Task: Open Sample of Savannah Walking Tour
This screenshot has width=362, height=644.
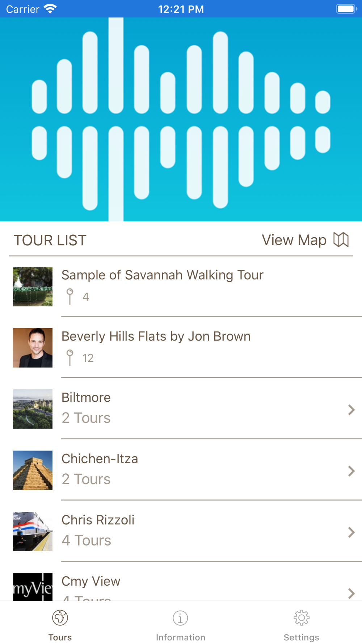Action: pos(162,275)
